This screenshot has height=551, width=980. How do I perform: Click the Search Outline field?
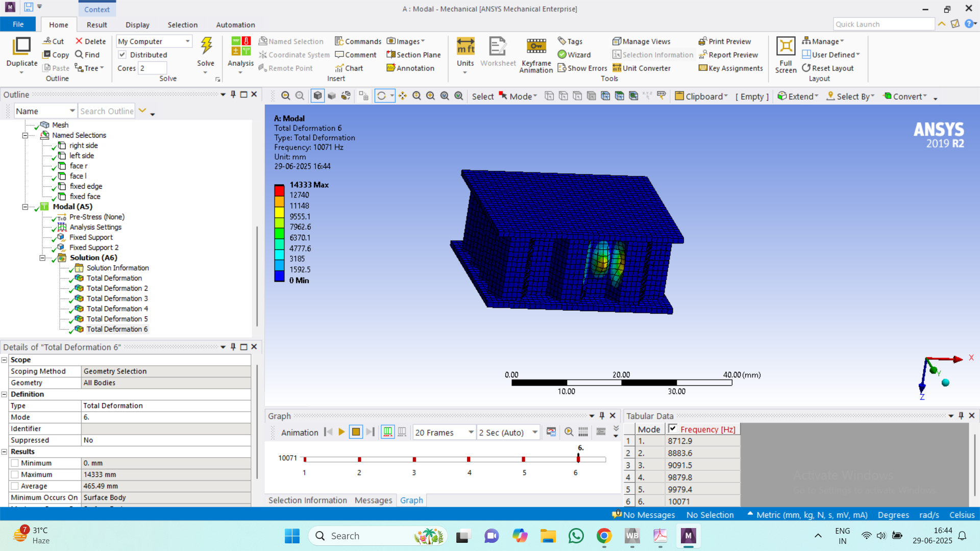point(107,111)
